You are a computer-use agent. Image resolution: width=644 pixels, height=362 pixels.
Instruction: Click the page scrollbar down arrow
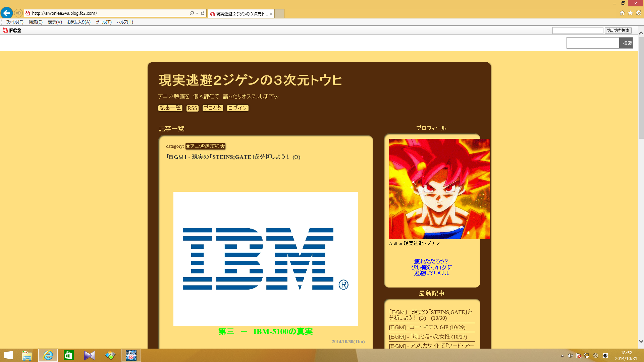tap(641, 342)
